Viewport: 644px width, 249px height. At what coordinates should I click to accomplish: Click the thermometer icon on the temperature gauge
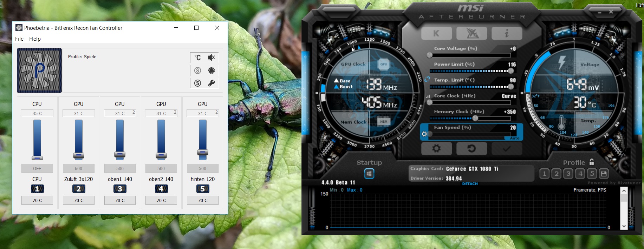(561, 123)
